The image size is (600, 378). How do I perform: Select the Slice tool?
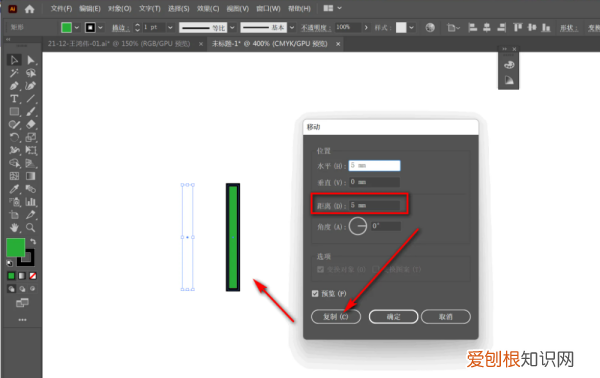click(x=31, y=215)
